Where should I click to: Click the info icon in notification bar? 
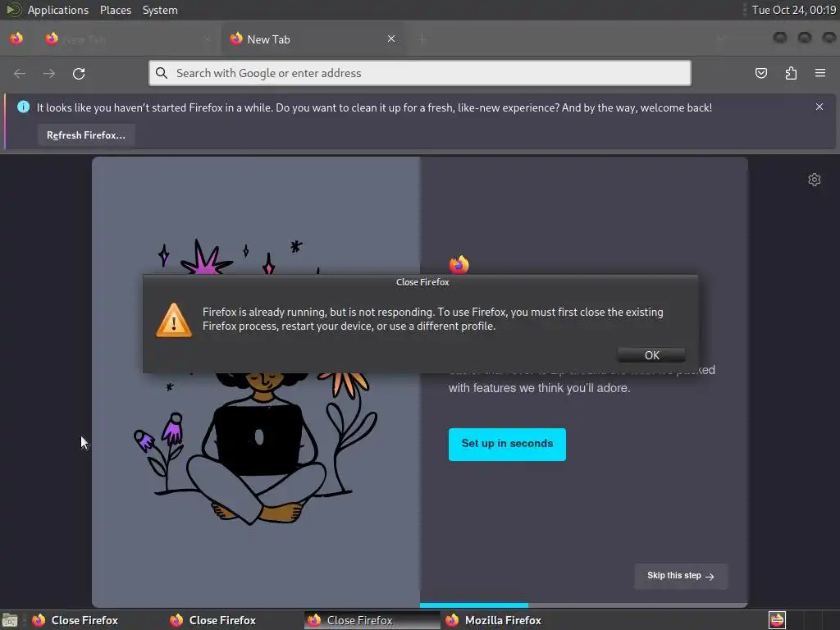click(x=23, y=107)
